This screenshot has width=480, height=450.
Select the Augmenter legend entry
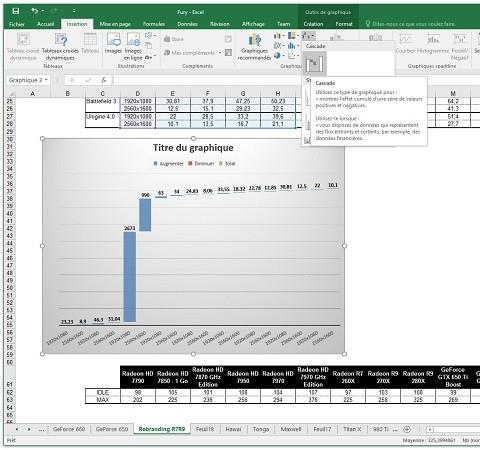click(169, 164)
